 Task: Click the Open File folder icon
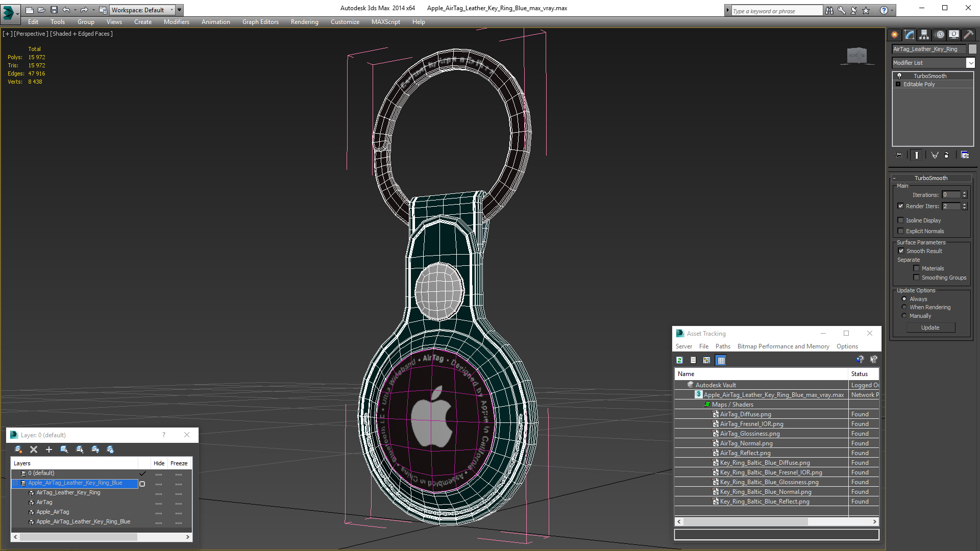pos(42,10)
